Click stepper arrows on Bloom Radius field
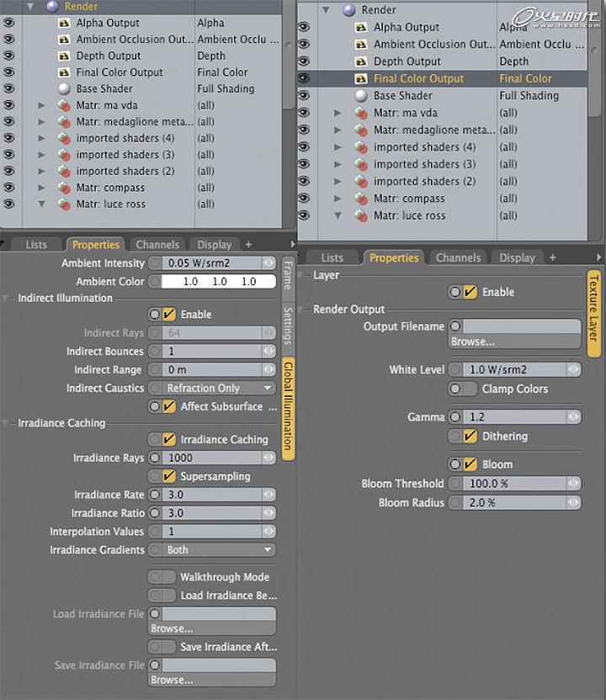Image resolution: width=606 pixels, height=700 pixels. (574, 503)
